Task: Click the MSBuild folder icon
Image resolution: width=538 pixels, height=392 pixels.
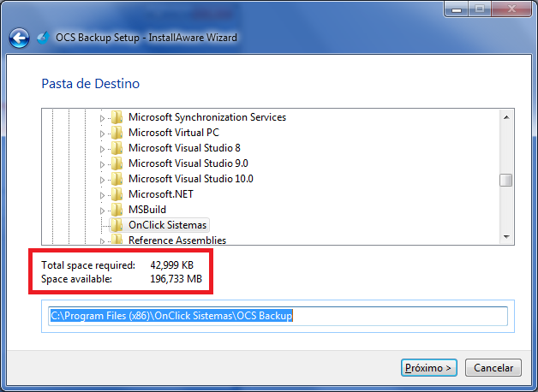Action: (117, 210)
